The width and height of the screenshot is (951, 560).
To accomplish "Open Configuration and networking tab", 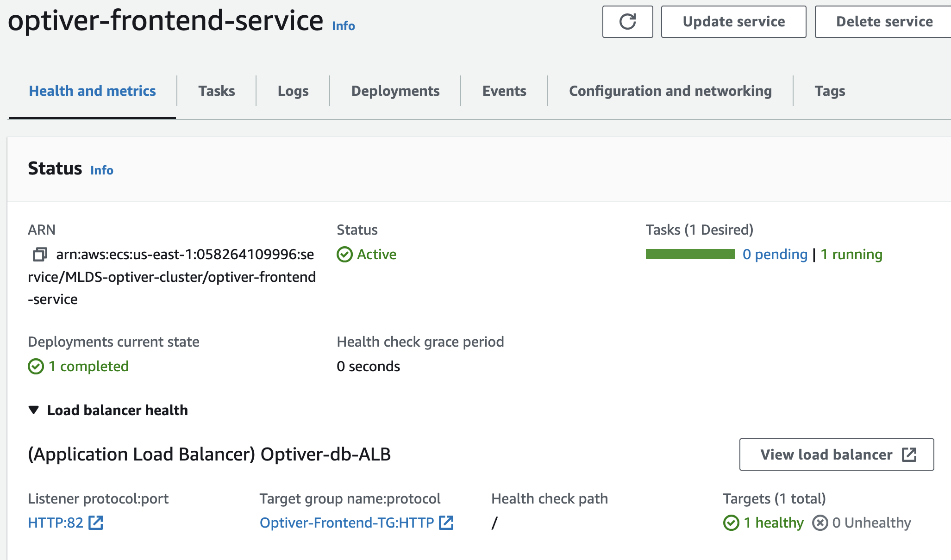I will click(x=670, y=91).
